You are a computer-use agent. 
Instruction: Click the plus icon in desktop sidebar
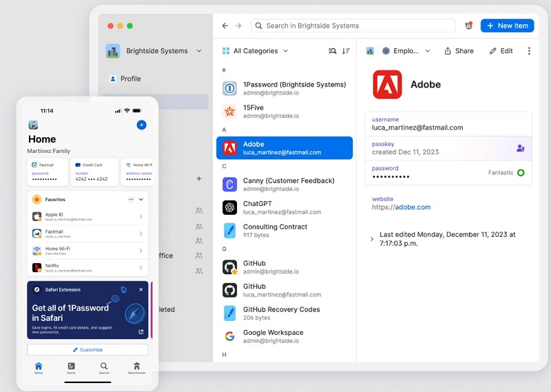click(x=199, y=178)
